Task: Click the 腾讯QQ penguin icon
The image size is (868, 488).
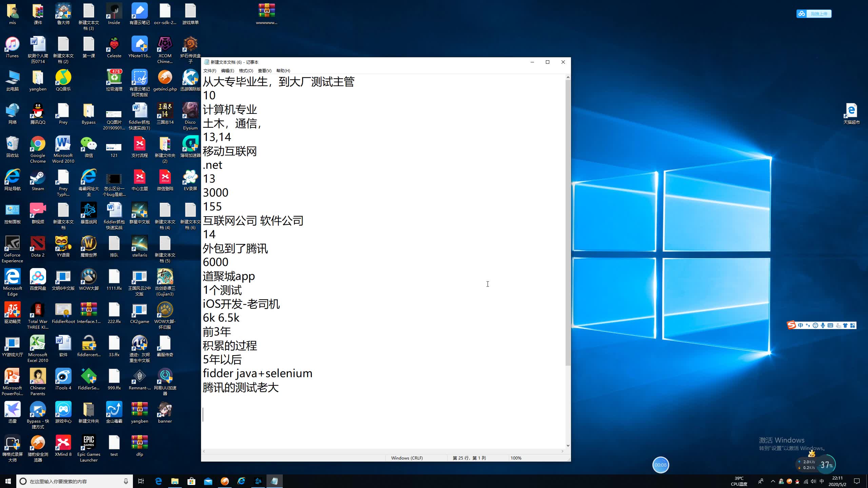Action: pos(38,114)
